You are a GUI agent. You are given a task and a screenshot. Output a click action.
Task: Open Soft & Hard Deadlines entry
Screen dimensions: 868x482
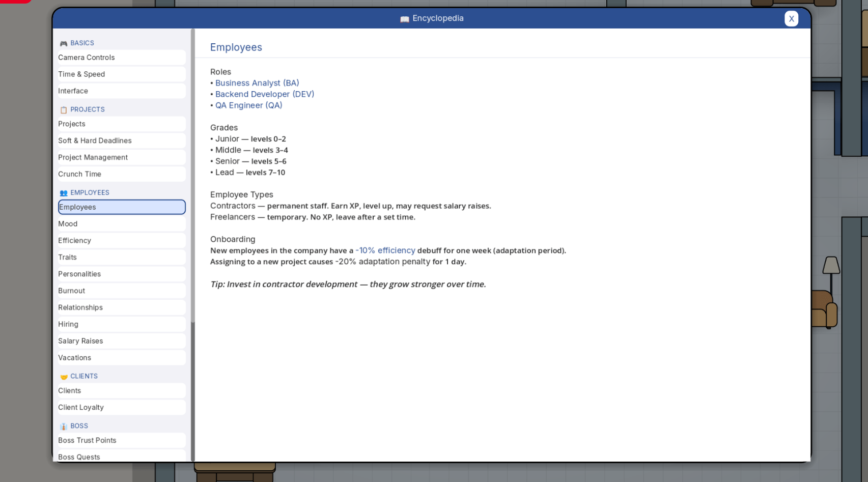pos(122,141)
